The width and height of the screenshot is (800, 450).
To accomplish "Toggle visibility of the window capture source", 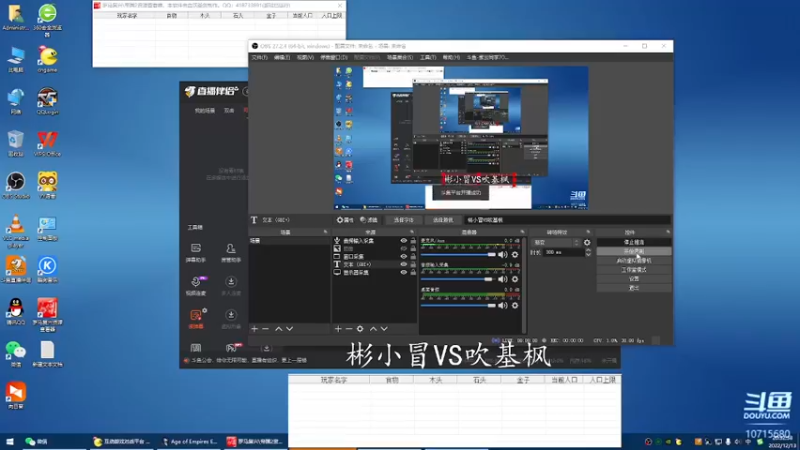I will tap(404, 256).
